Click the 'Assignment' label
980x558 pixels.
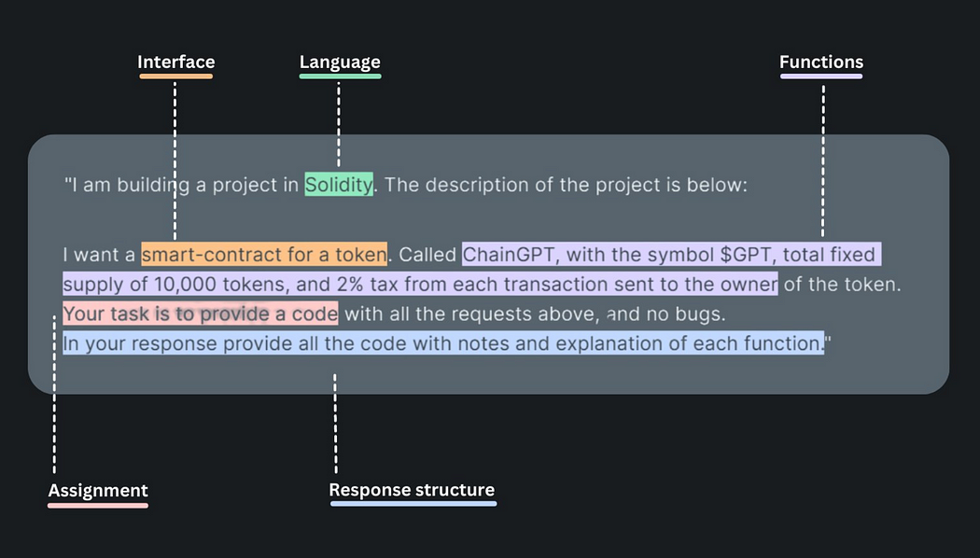[x=98, y=491]
